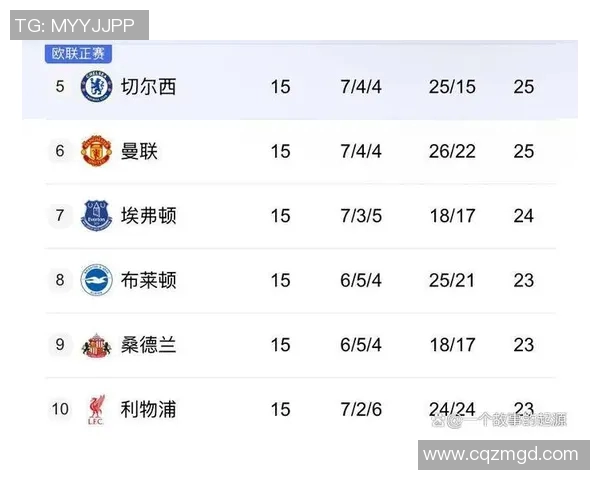Click the Chelsea club crest icon

(x=95, y=87)
